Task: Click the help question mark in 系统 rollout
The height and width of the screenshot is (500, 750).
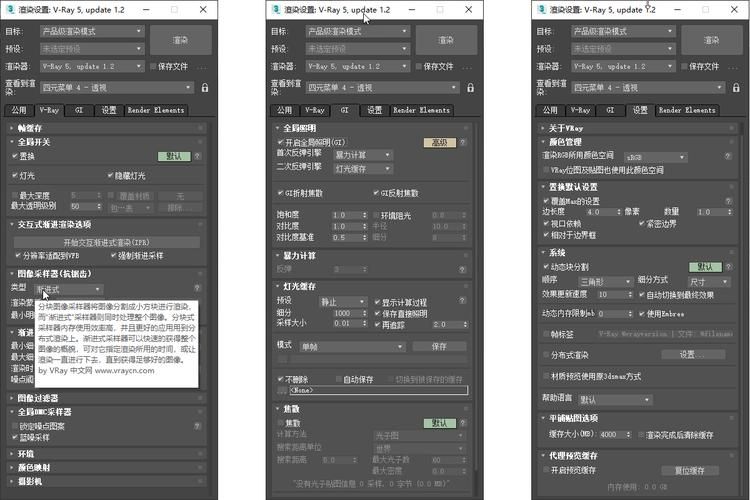Action: (x=730, y=267)
